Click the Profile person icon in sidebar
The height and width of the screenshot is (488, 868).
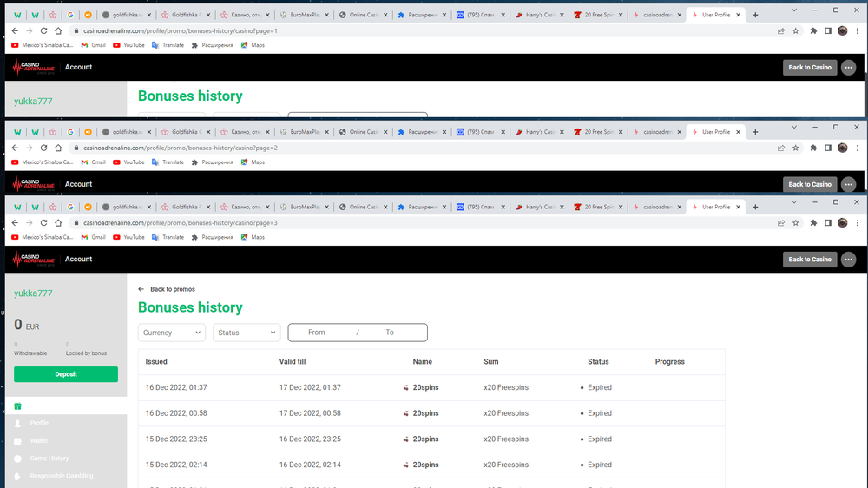click(x=17, y=423)
